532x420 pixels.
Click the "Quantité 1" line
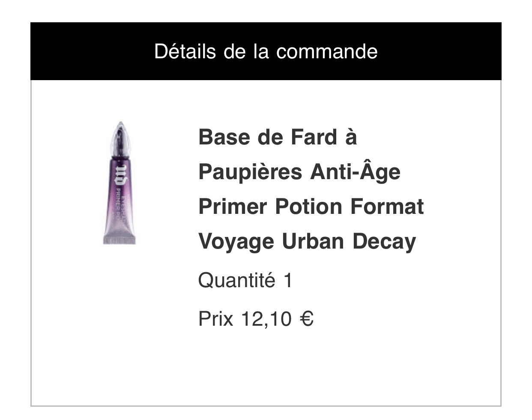(245, 281)
